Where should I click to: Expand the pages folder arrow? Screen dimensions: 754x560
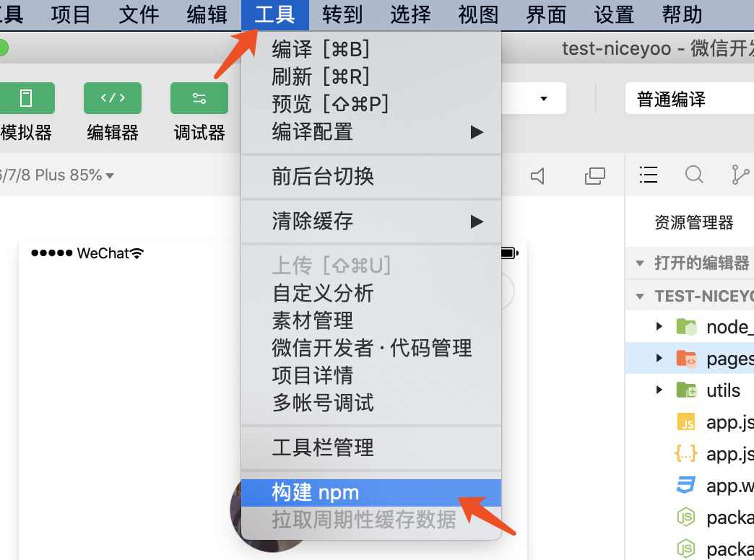click(659, 359)
